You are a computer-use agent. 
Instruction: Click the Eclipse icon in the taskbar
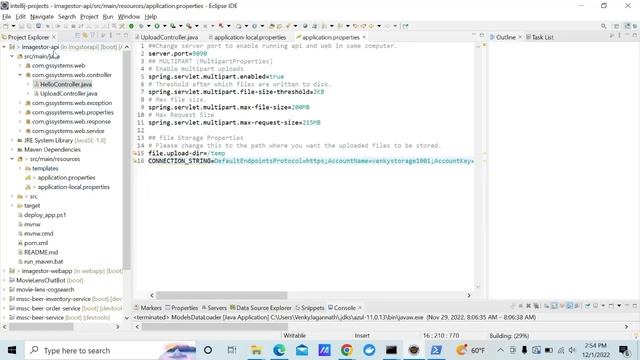414,350
